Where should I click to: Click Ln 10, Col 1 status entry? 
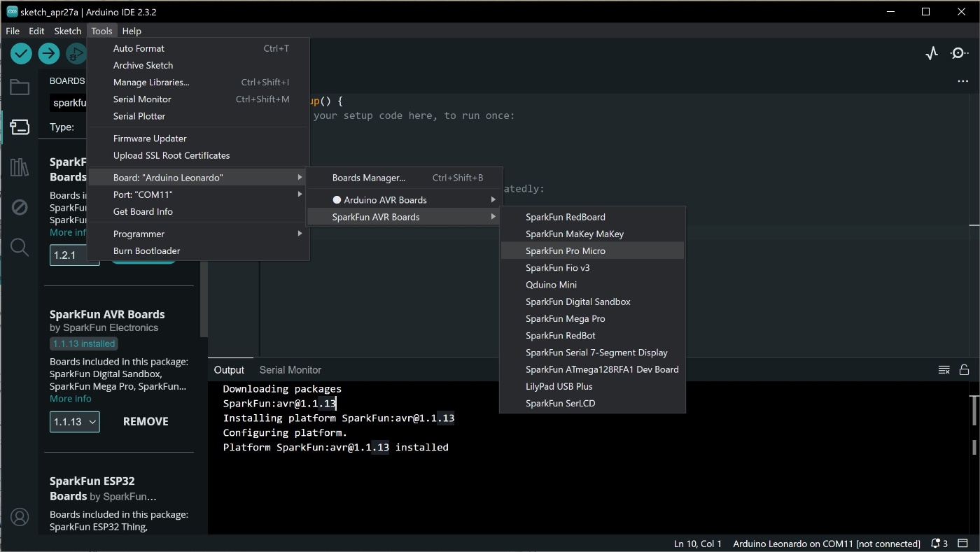click(x=698, y=544)
